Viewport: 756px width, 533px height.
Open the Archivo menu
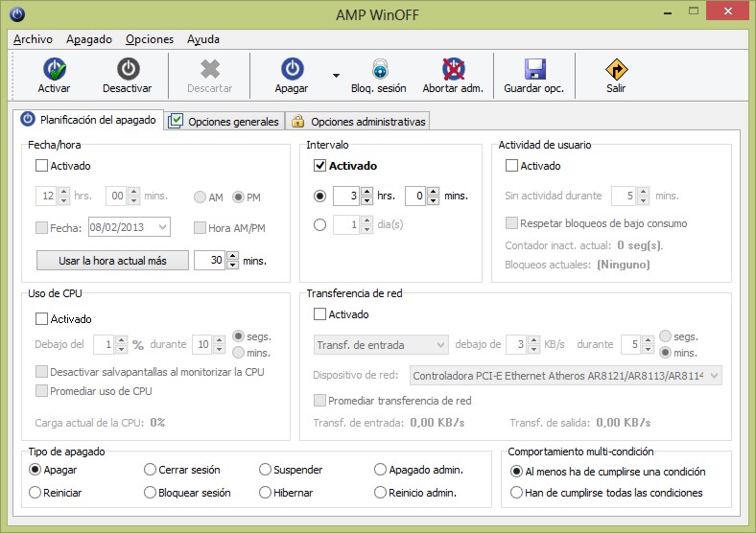[x=33, y=39]
